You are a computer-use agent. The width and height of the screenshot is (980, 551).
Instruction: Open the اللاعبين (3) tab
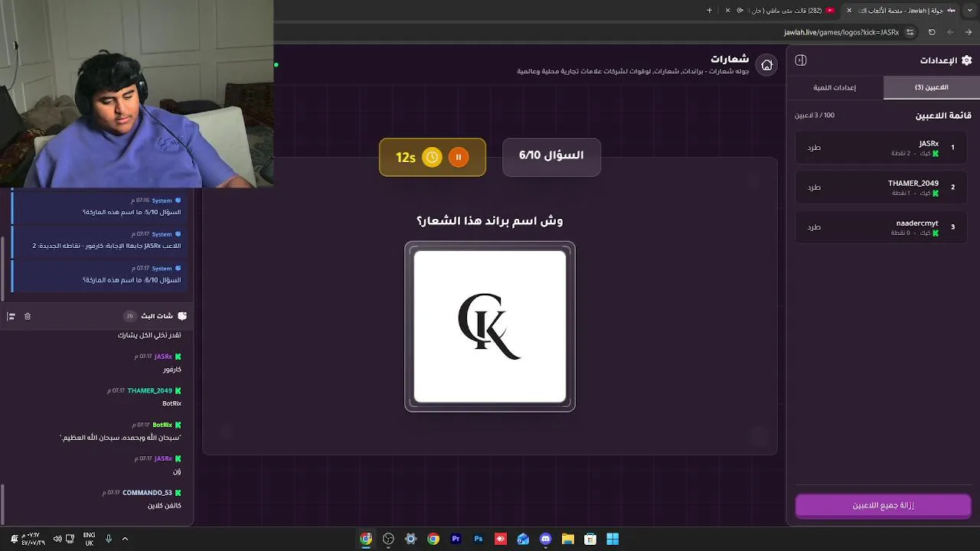pyautogui.click(x=931, y=87)
